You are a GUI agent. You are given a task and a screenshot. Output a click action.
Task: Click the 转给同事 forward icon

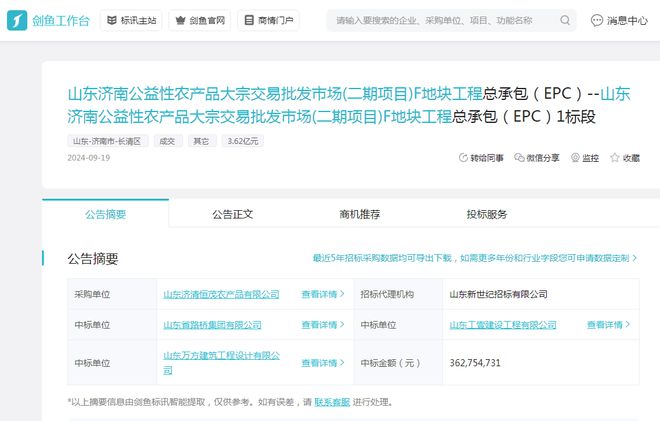click(x=463, y=158)
